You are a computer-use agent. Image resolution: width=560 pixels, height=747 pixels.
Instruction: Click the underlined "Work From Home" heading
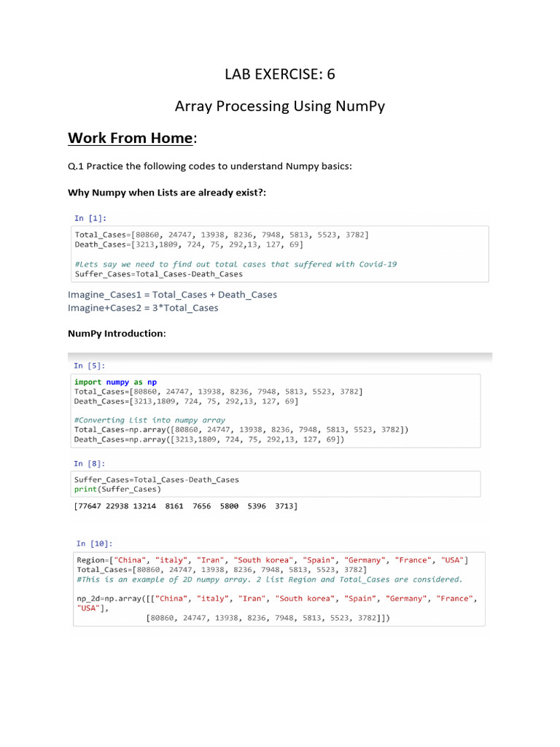tap(130, 138)
